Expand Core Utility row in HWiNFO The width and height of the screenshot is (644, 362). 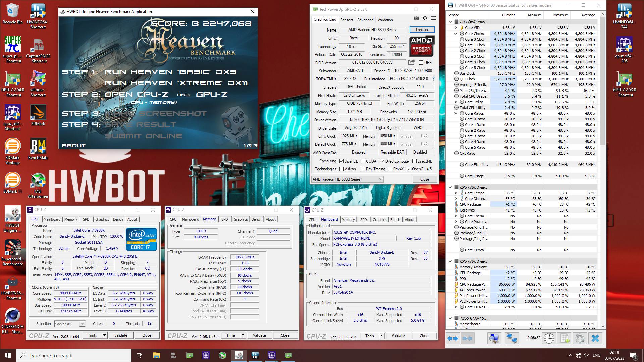tap(456, 102)
